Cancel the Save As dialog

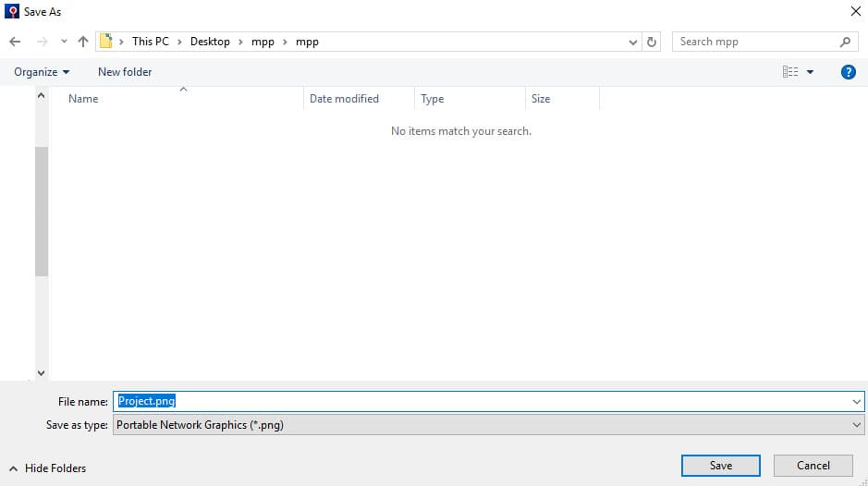[813, 466]
